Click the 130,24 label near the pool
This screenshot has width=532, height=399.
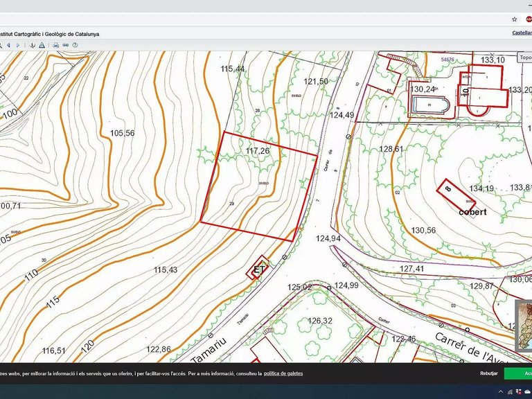(423, 89)
